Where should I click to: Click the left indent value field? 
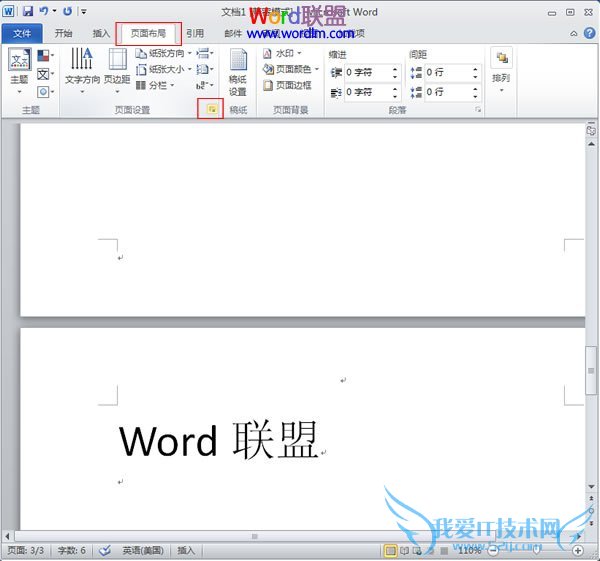(367, 72)
